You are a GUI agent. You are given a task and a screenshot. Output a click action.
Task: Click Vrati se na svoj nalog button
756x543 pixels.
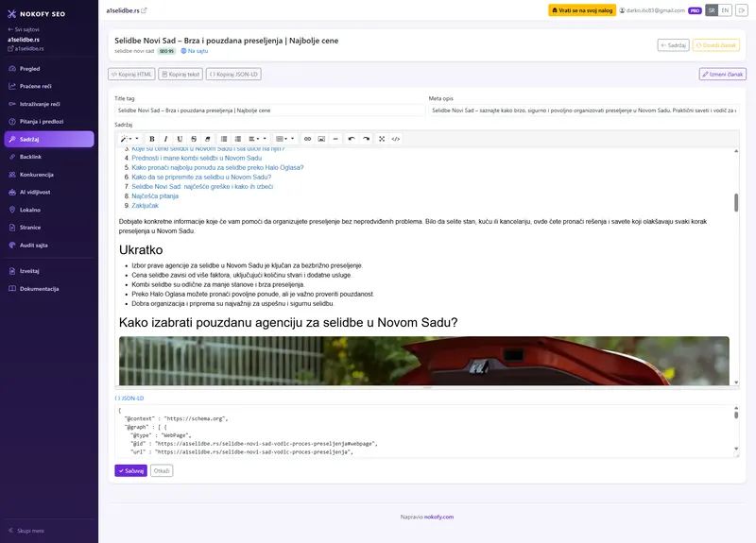tap(582, 10)
